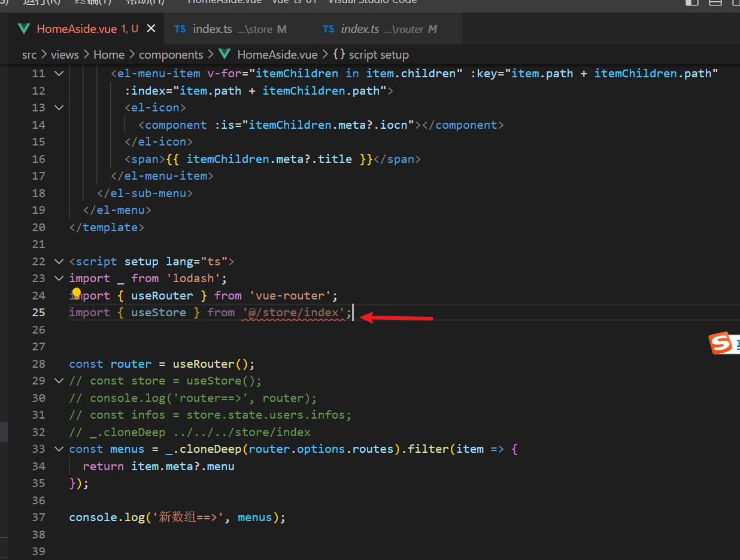Click the "</el-icon>" closing tag on line 15

(x=159, y=141)
